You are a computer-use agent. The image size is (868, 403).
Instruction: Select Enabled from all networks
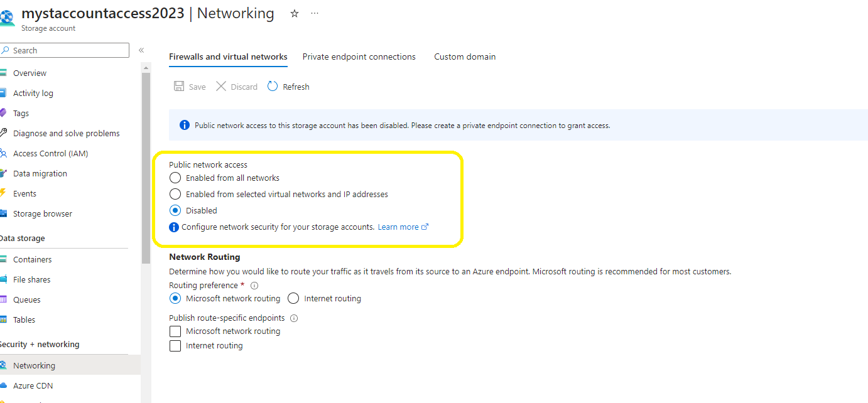(x=175, y=178)
